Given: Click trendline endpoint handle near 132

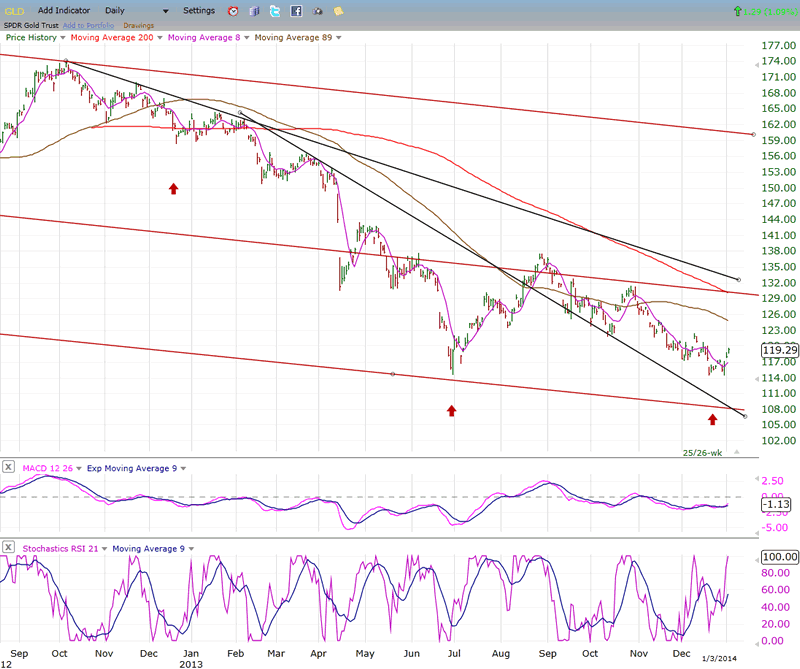Looking at the screenshot, I should pyautogui.click(x=738, y=279).
